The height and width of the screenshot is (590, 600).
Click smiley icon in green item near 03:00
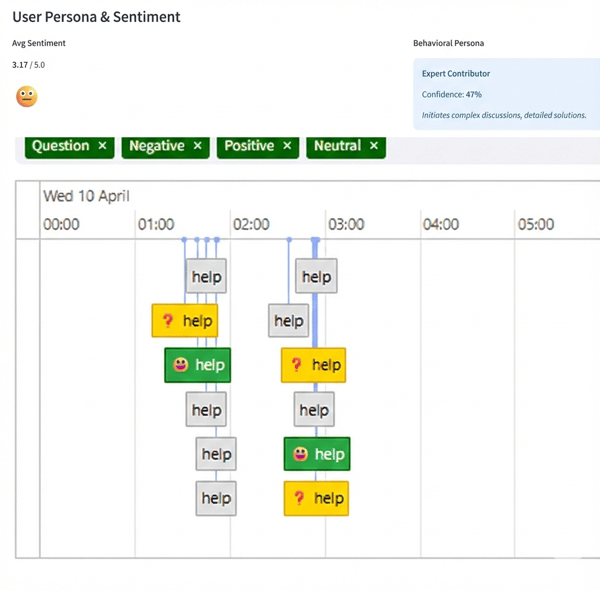(x=300, y=454)
